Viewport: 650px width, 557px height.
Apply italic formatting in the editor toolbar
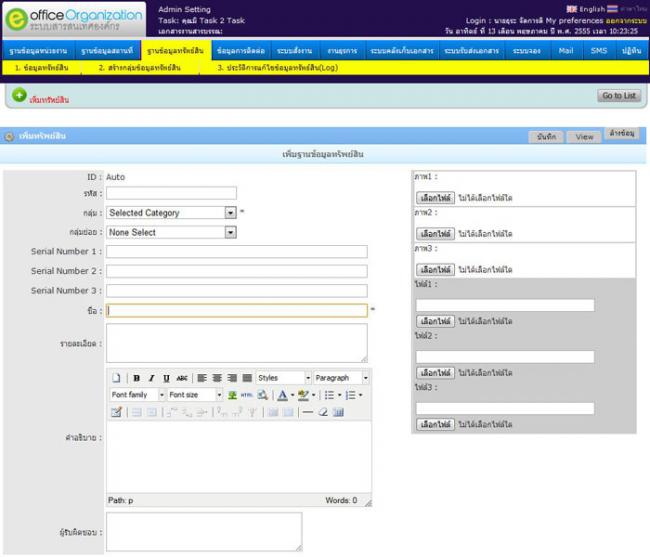[150, 378]
